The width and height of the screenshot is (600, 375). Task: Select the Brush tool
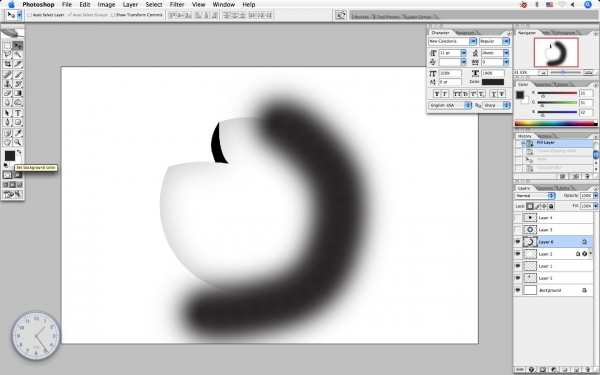(18, 75)
